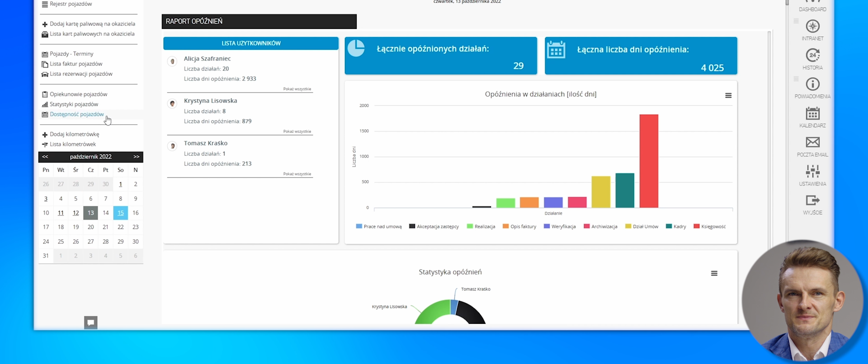Screen dimensions: 868x364
Task: Click the chat bubble icon at bottom
Action: coord(91,322)
